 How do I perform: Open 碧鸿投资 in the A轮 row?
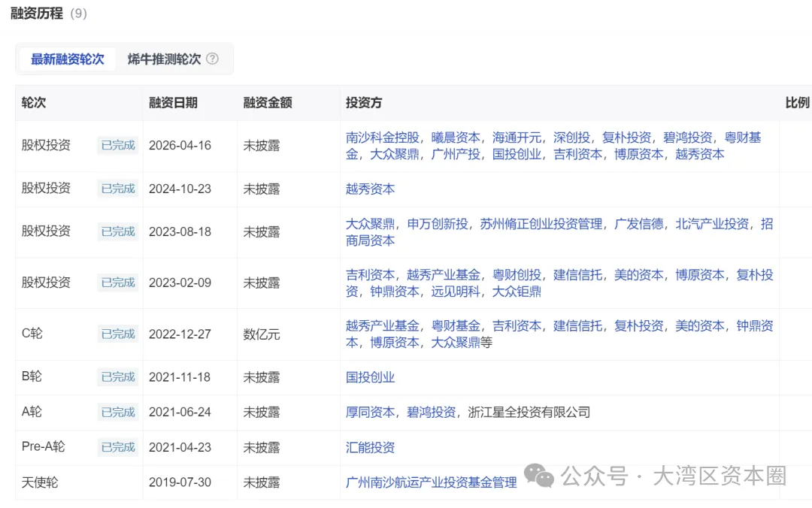click(x=431, y=413)
